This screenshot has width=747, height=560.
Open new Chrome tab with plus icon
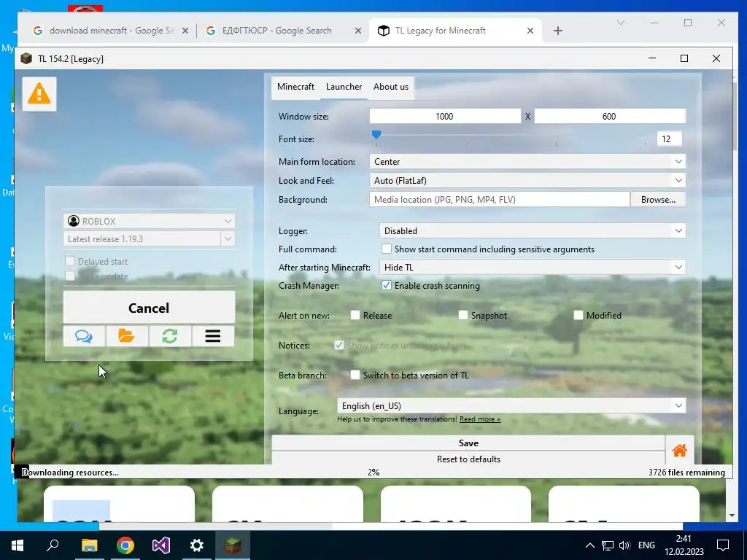[558, 31]
